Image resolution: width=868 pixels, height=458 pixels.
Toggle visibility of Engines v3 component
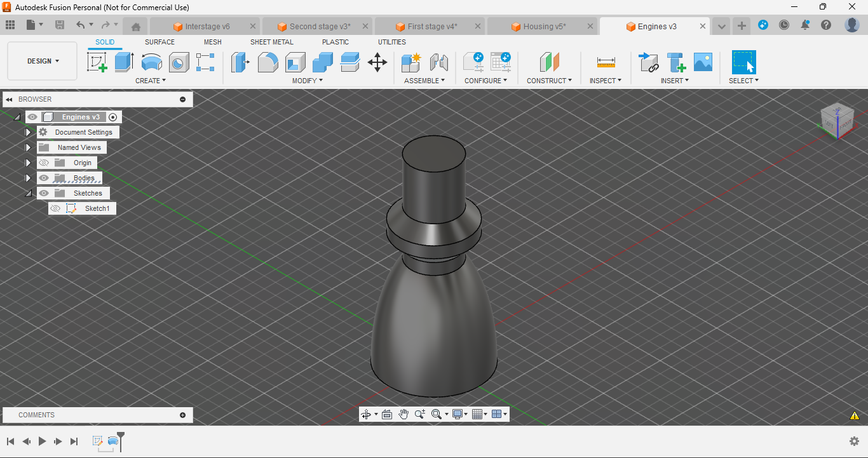tap(32, 117)
